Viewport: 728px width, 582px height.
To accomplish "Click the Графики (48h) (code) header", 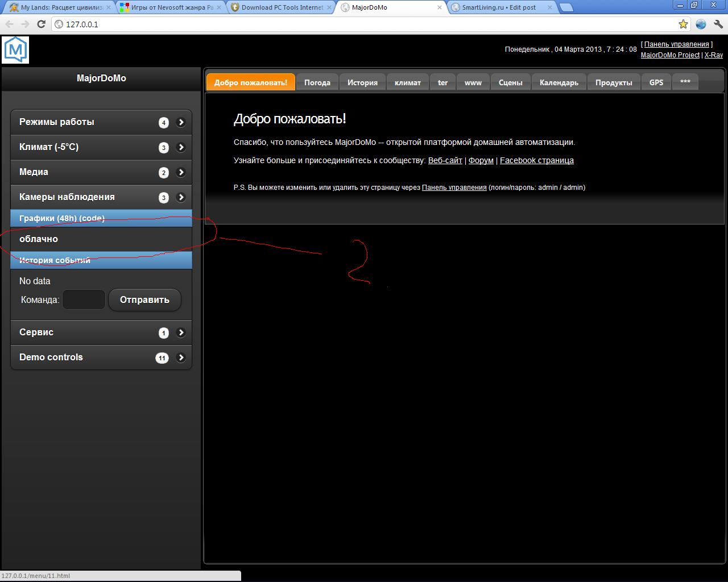I will click(101, 218).
